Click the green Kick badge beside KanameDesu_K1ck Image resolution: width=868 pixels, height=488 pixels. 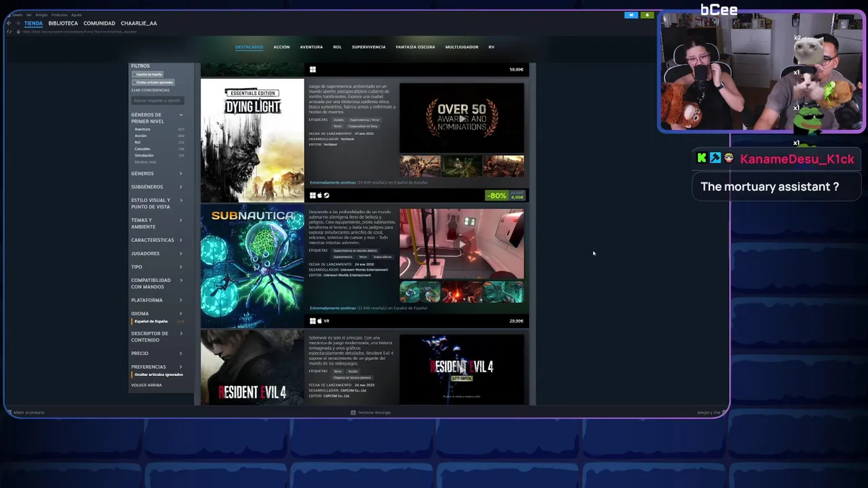coord(702,158)
